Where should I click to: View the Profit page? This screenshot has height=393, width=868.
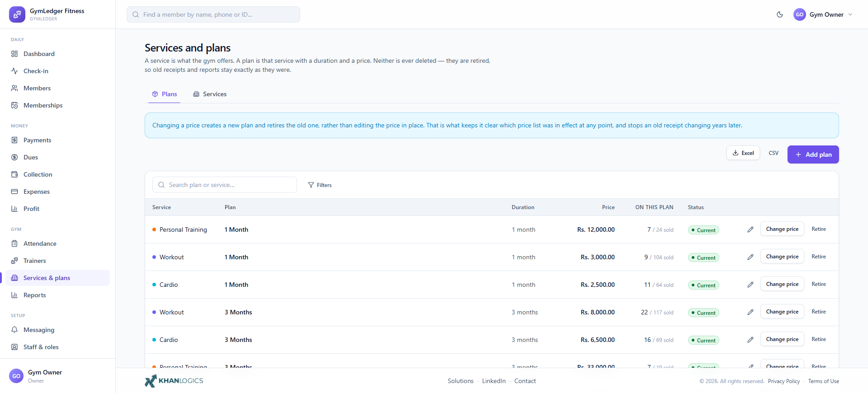tap(57, 209)
